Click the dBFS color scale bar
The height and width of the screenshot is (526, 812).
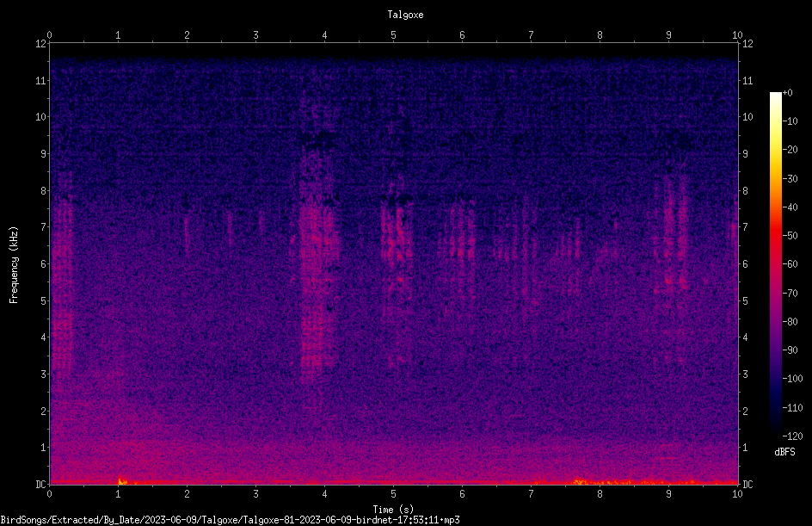(775, 263)
